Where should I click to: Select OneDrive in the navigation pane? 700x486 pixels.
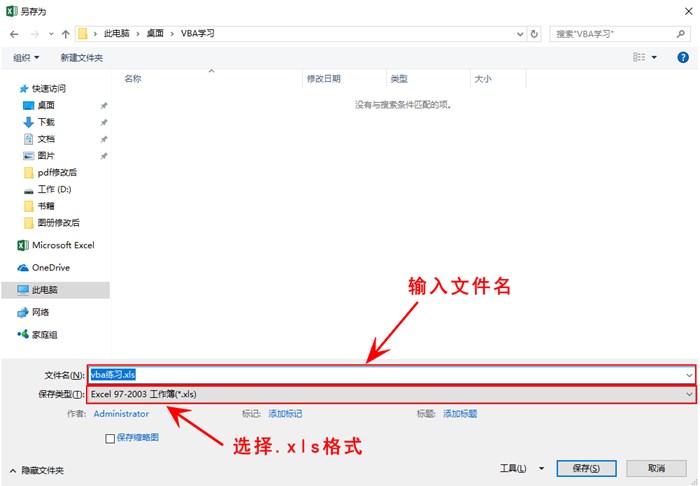(50, 267)
